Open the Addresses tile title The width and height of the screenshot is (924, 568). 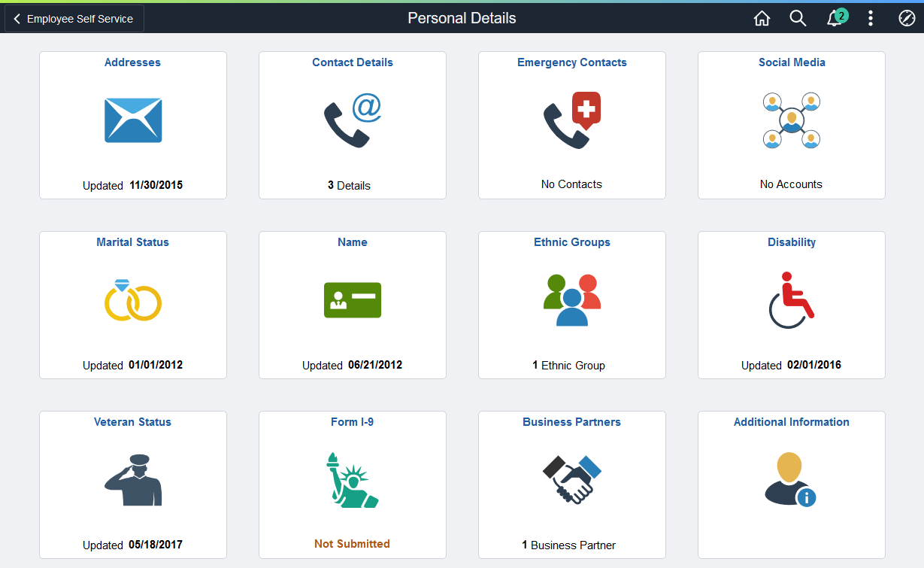click(133, 62)
